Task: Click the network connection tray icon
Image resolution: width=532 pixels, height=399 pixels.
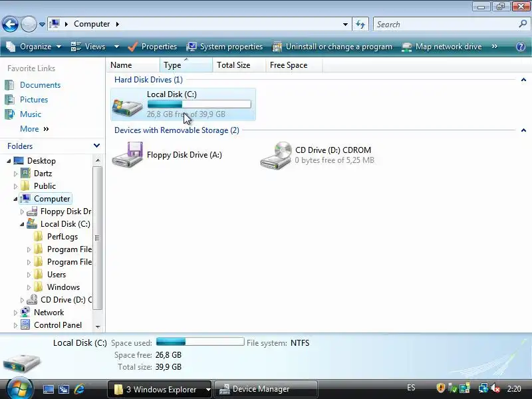Action: [483, 388]
